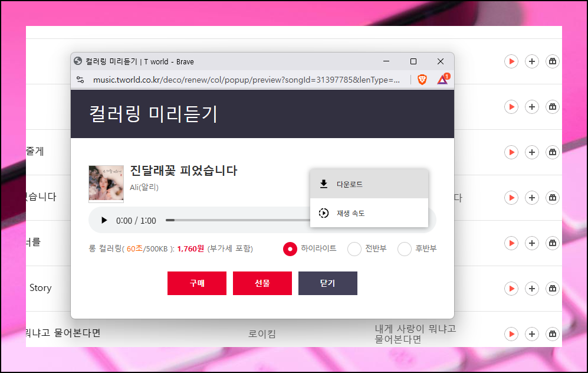Screen dimensions: 588x373
Task: Play preview in second row of background list
Action: tap(511, 107)
